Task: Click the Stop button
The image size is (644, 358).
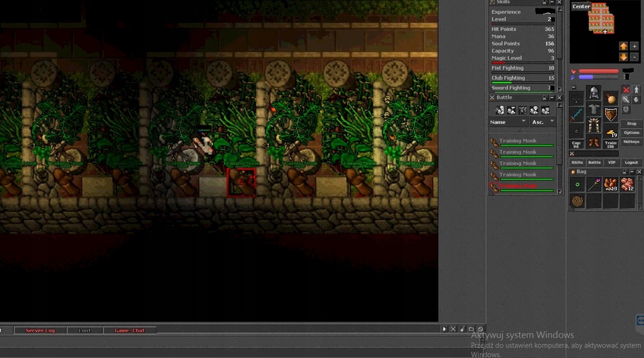Action: click(631, 124)
